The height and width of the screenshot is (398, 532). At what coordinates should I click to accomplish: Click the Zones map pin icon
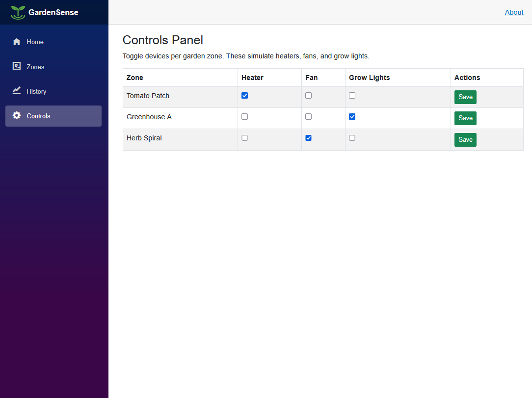pyautogui.click(x=17, y=66)
